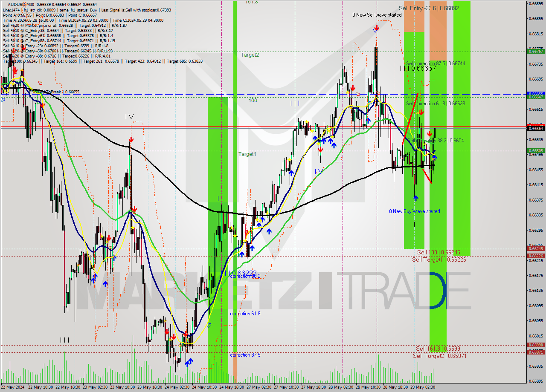The width and height of the screenshot is (546, 392).
Task: Click the green 0.66505 price tag
Action: click(x=536, y=150)
